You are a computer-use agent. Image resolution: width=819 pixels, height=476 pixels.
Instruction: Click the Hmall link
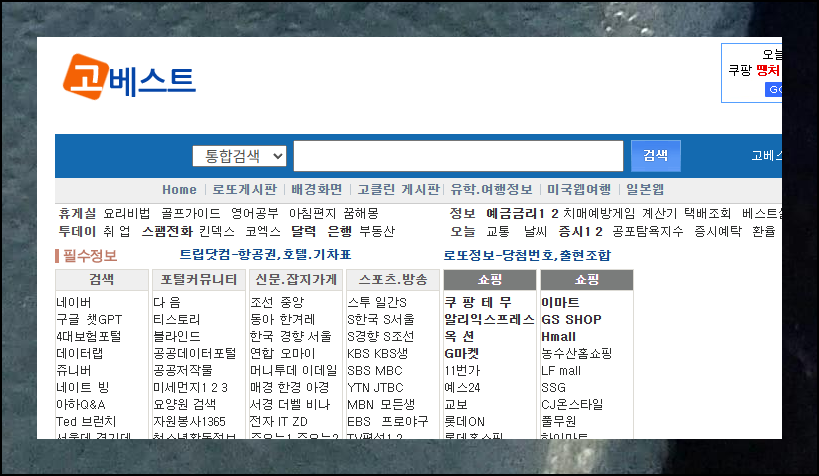click(x=559, y=336)
